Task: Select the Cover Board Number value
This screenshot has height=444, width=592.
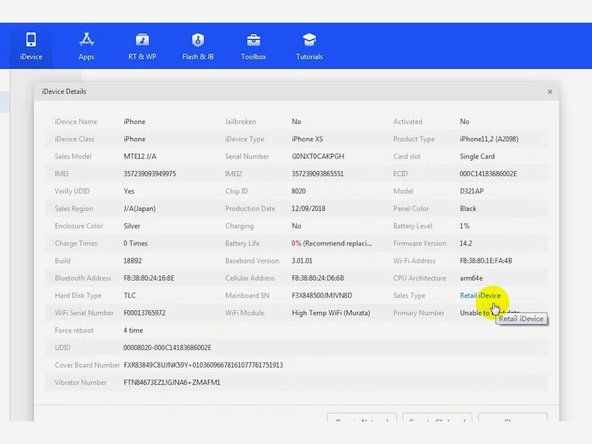Action: [x=203, y=365]
